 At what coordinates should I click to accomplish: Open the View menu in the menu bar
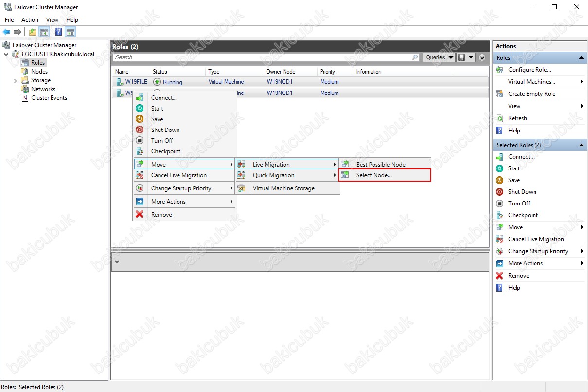point(52,20)
